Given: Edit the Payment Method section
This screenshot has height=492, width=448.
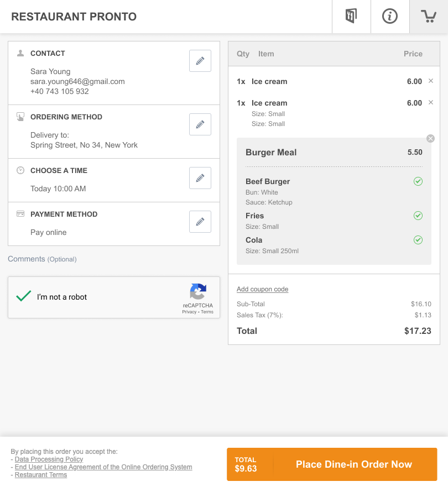Looking at the screenshot, I should (200, 222).
